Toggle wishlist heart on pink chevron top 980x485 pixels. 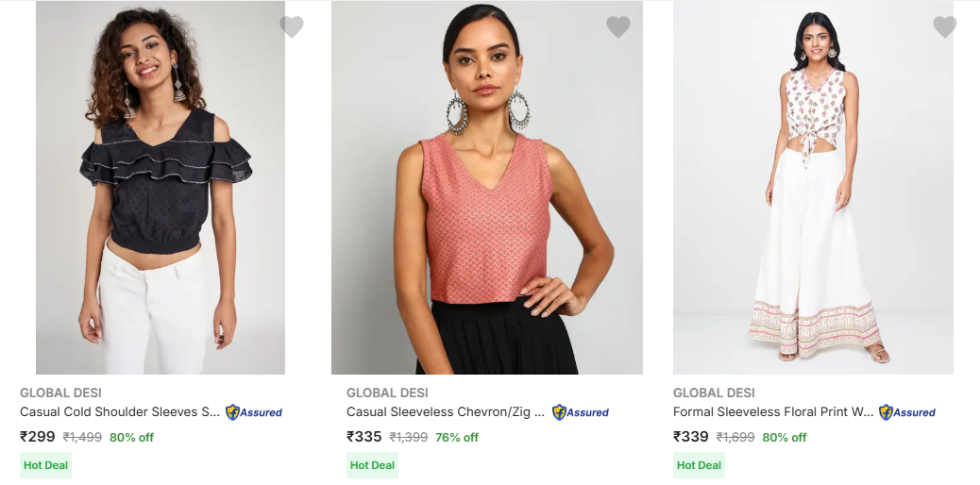click(x=618, y=27)
